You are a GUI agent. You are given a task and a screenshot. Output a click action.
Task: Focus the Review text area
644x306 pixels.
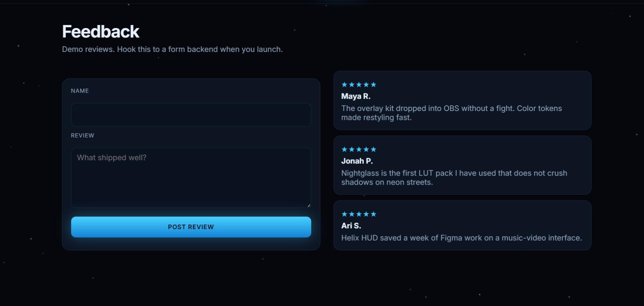tap(191, 178)
